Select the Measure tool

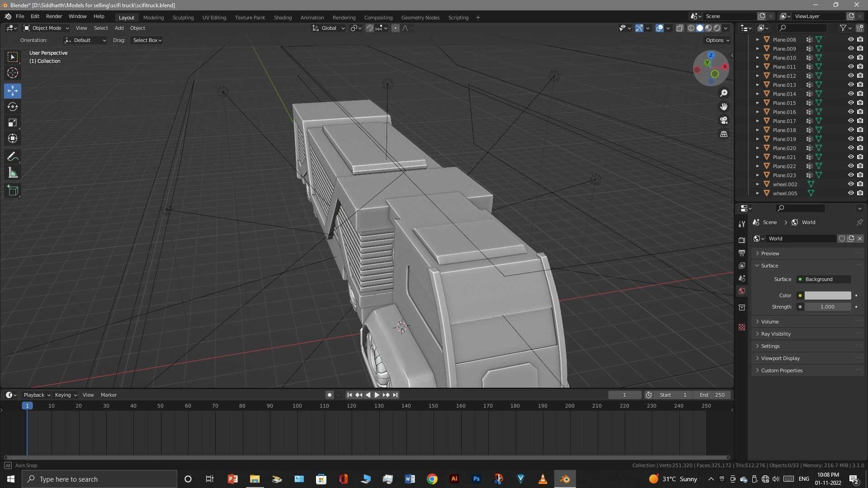[x=13, y=173]
